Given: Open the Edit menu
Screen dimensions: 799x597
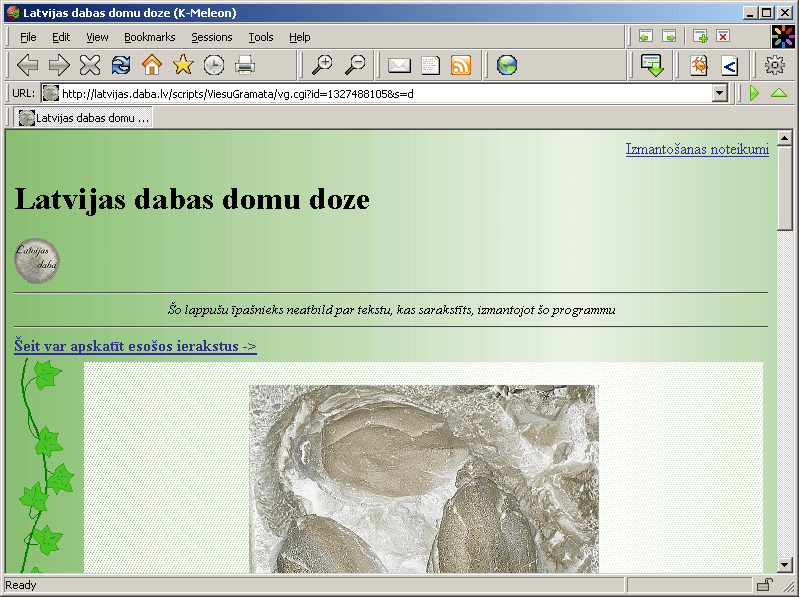Looking at the screenshot, I should click(x=61, y=37).
